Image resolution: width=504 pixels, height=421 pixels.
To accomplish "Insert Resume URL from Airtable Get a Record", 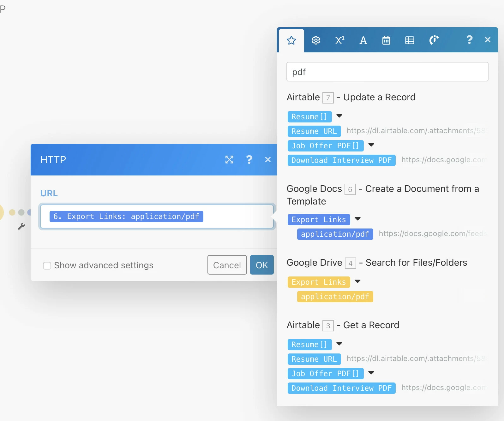I will tap(314, 359).
